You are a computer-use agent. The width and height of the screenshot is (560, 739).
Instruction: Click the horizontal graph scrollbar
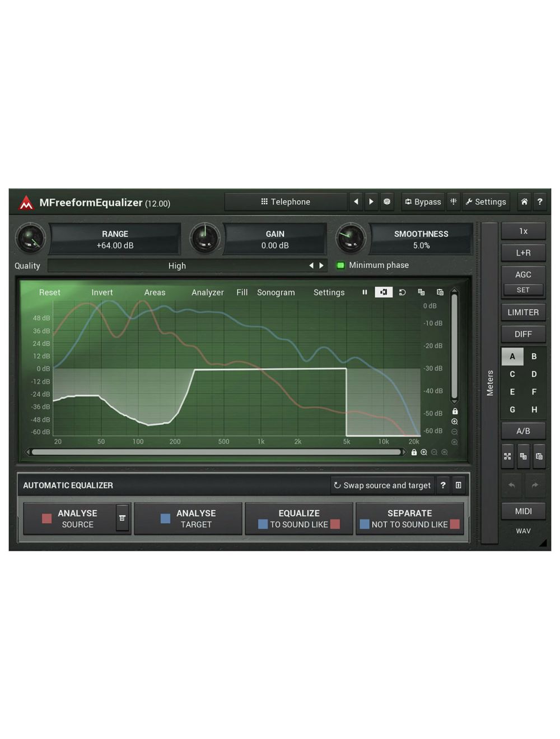click(216, 452)
